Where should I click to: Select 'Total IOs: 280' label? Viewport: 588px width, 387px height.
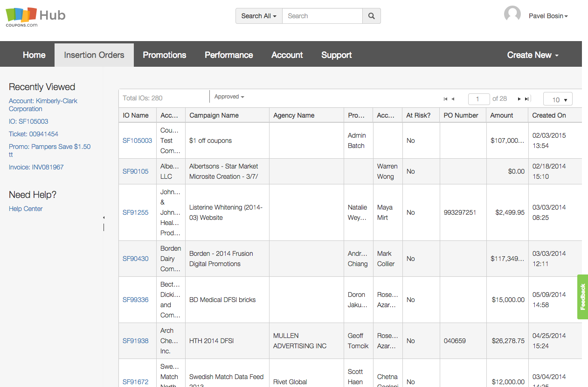(143, 98)
